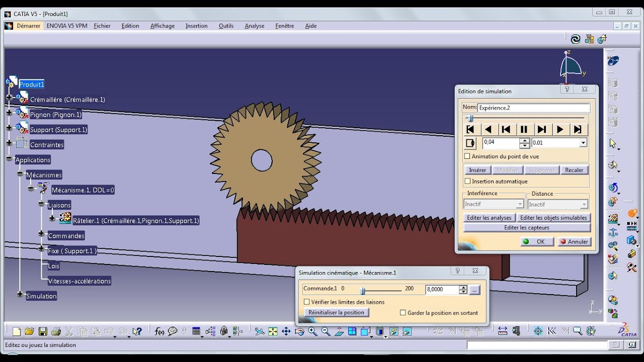
Task: Click Réinitialiser la position button
Action: (336, 312)
